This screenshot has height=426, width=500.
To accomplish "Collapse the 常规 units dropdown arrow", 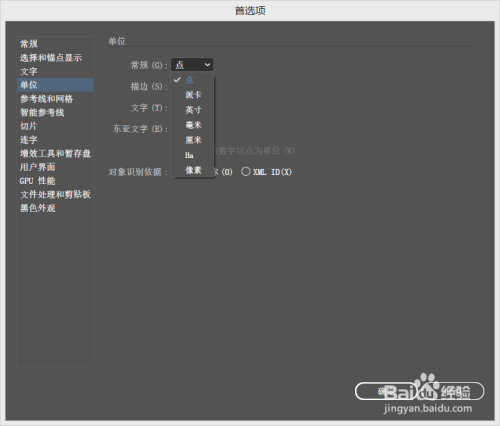I will pos(207,65).
